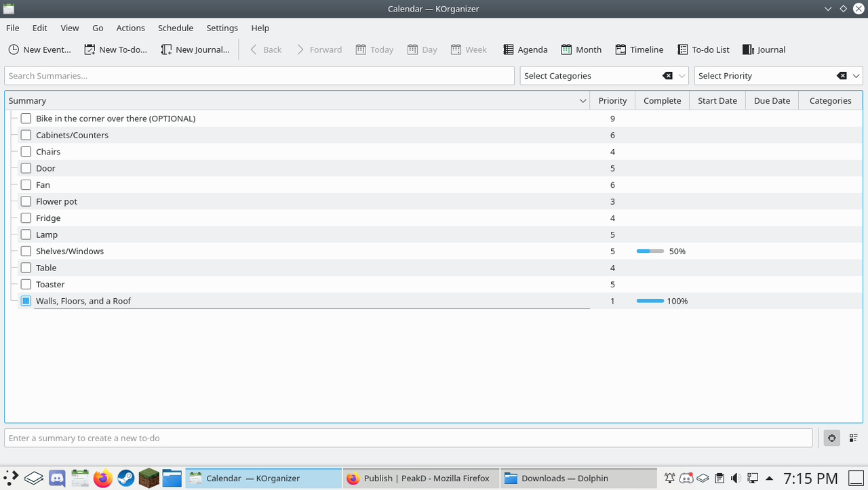Check off the Fridge to-do

click(x=26, y=218)
